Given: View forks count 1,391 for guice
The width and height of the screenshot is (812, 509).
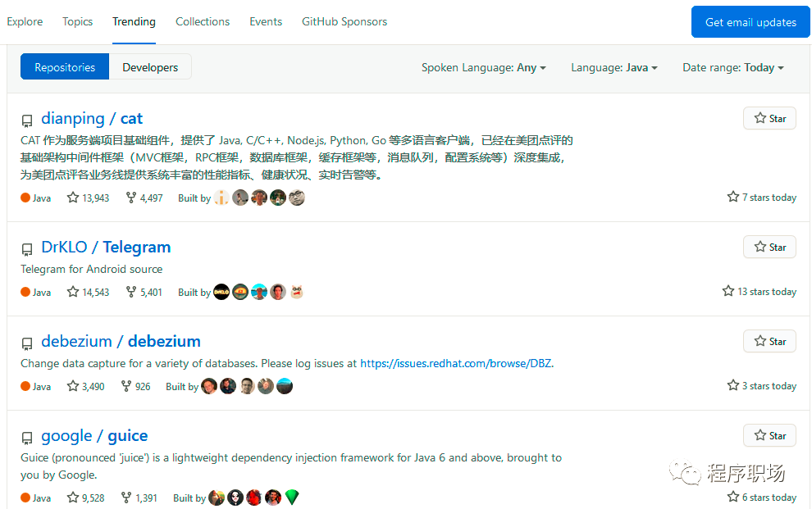Looking at the screenshot, I should [x=139, y=498].
